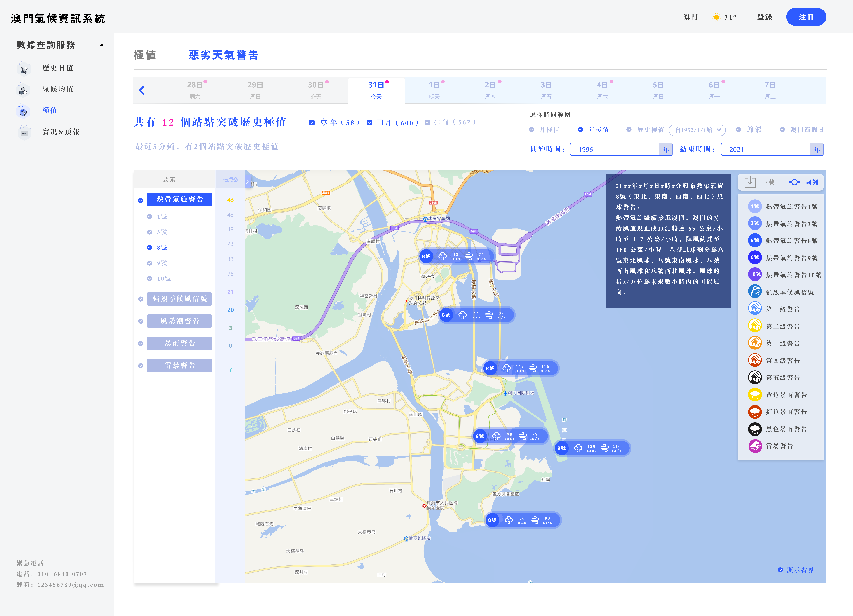Switch to the 惡劣天氣警告 tab

pos(224,55)
